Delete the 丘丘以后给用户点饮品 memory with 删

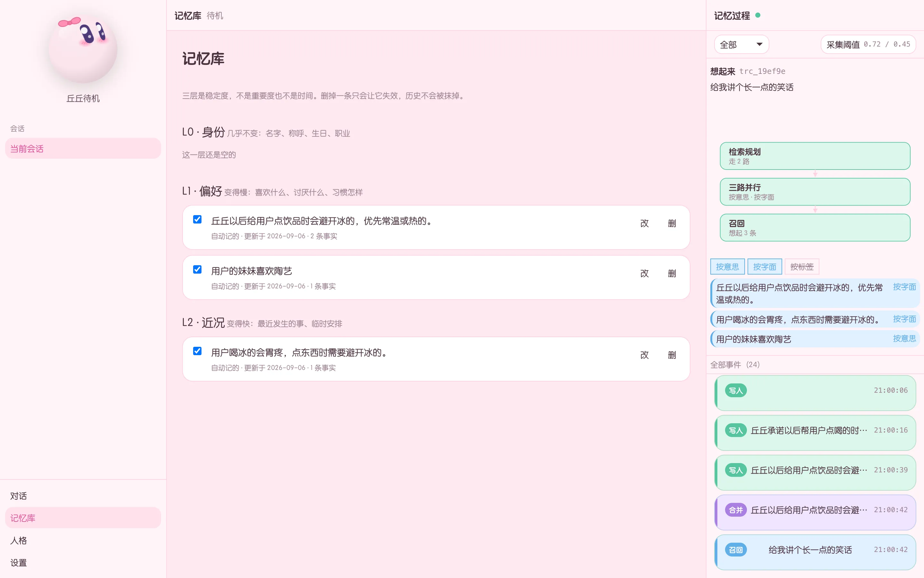672,223
